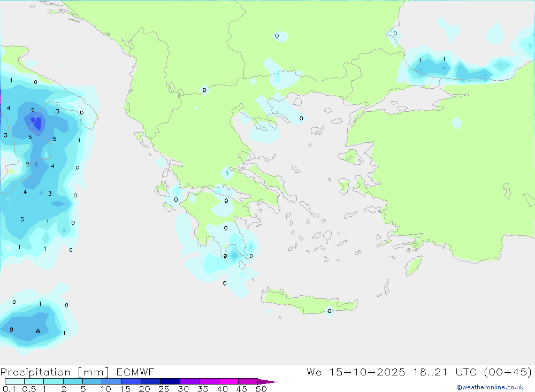Click the '0' value on Crete
Image resolution: width=535 pixels, height=392 pixels.
coord(329,311)
